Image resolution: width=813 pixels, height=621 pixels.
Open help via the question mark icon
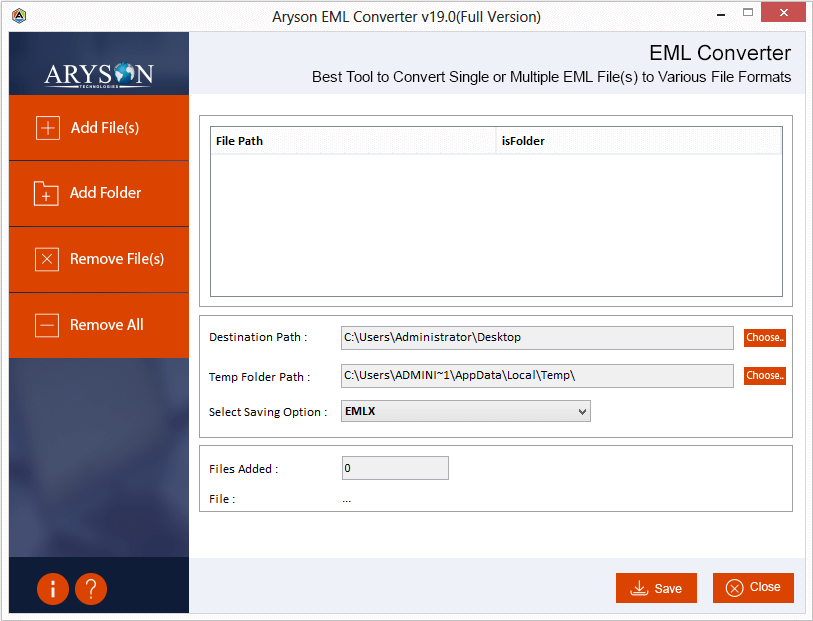coord(90,589)
